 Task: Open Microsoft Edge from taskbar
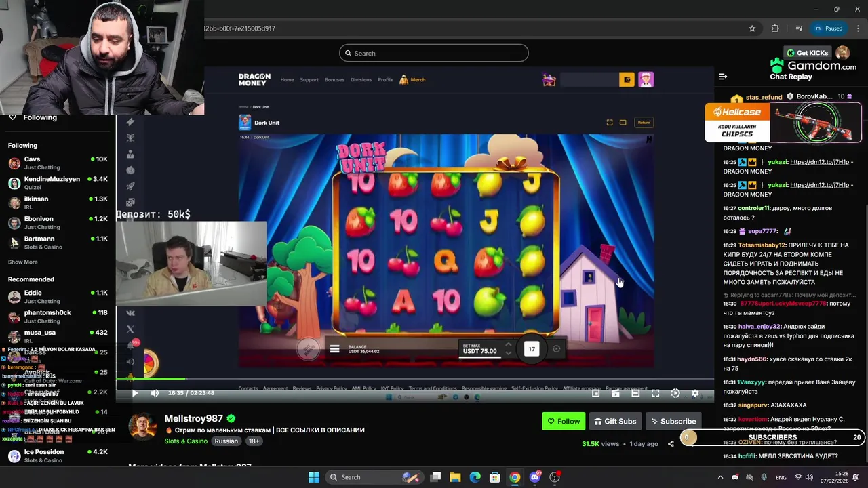[475, 477]
